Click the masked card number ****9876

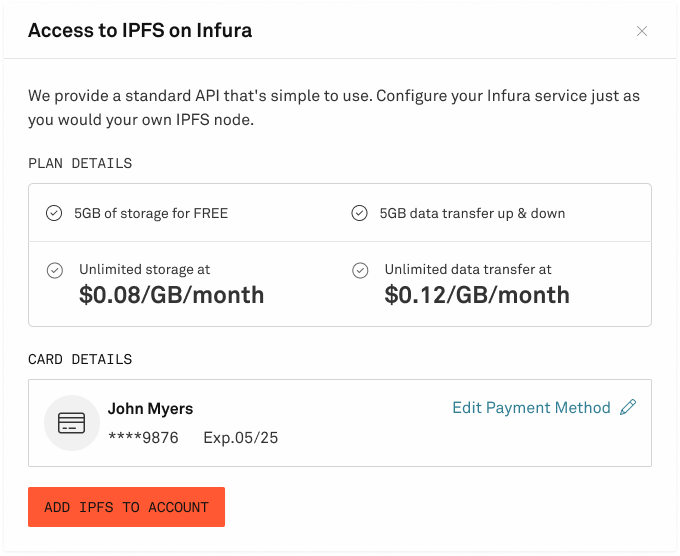(144, 438)
